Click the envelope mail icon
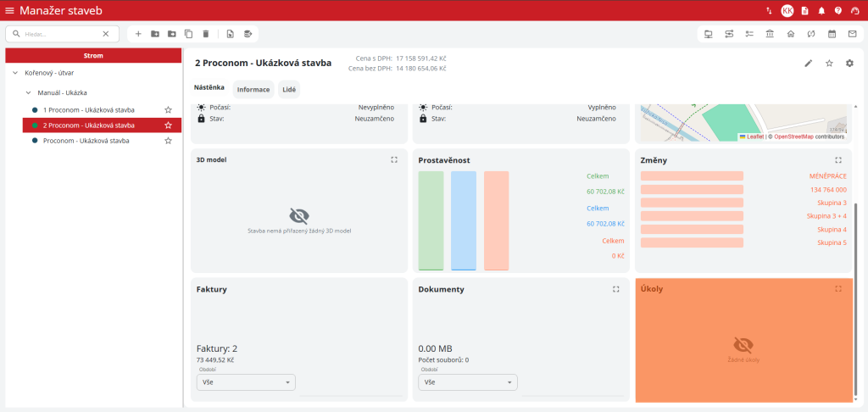The width and height of the screenshot is (868, 412). coord(852,34)
